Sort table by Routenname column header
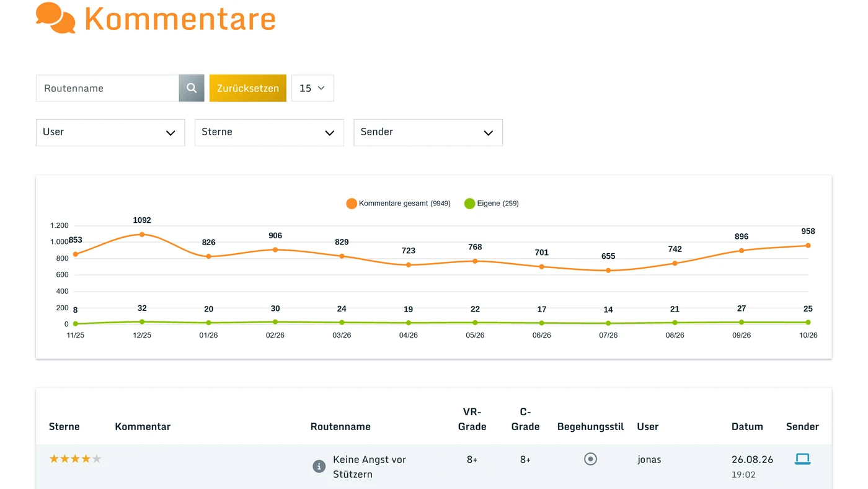This screenshot has width=868, height=489. pos(340,427)
